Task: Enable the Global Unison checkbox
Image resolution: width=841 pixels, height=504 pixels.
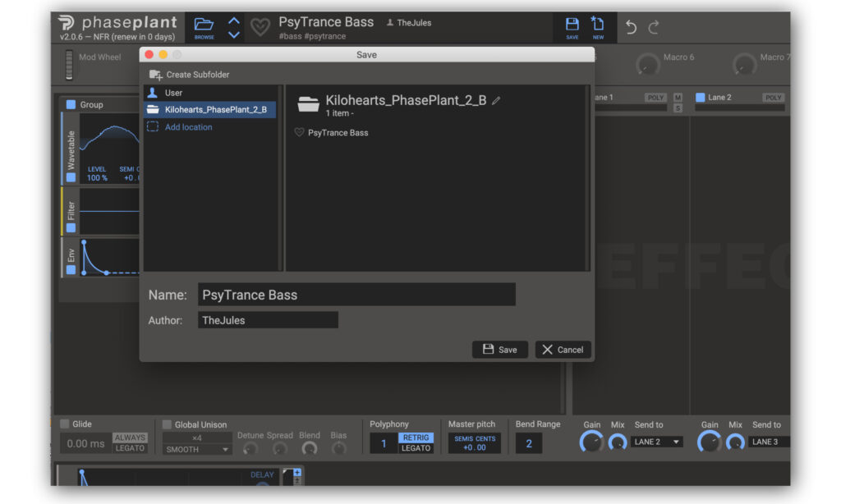Action: coord(167,424)
